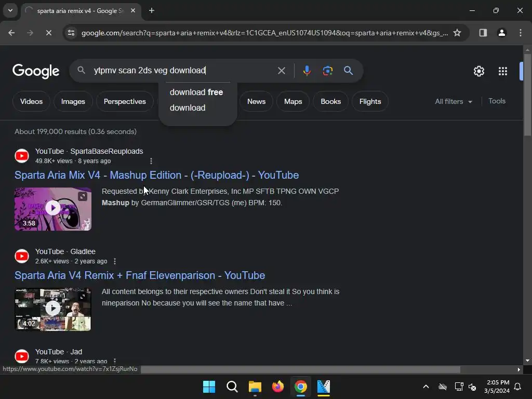This screenshot has height=399, width=532.
Task: Open the Windows Start menu
Action: click(x=209, y=387)
